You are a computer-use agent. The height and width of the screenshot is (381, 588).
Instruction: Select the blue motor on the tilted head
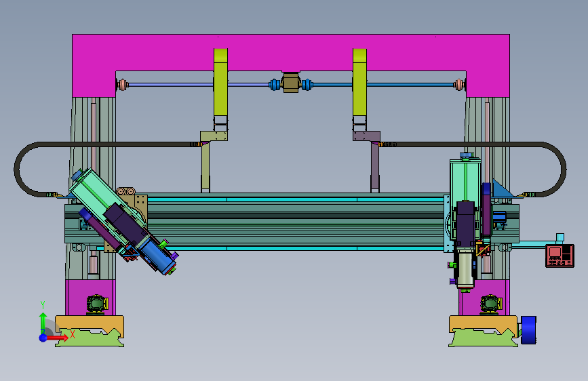159,256
